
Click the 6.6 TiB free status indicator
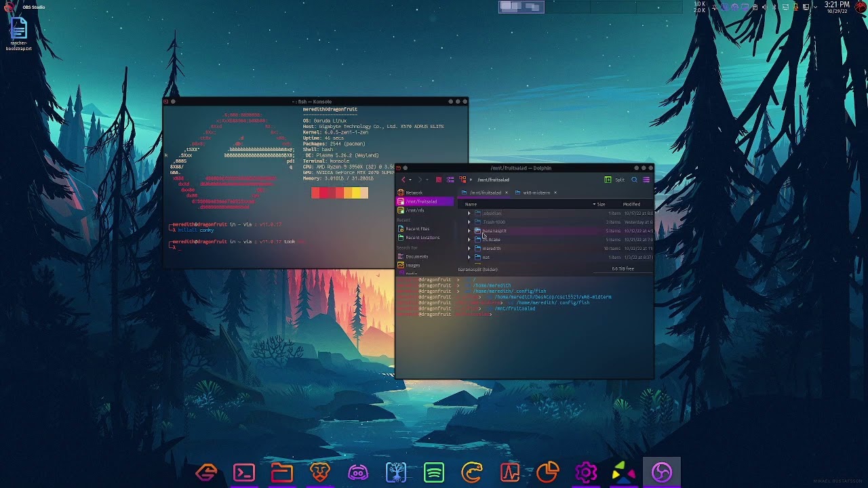click(x=623, y=269)
